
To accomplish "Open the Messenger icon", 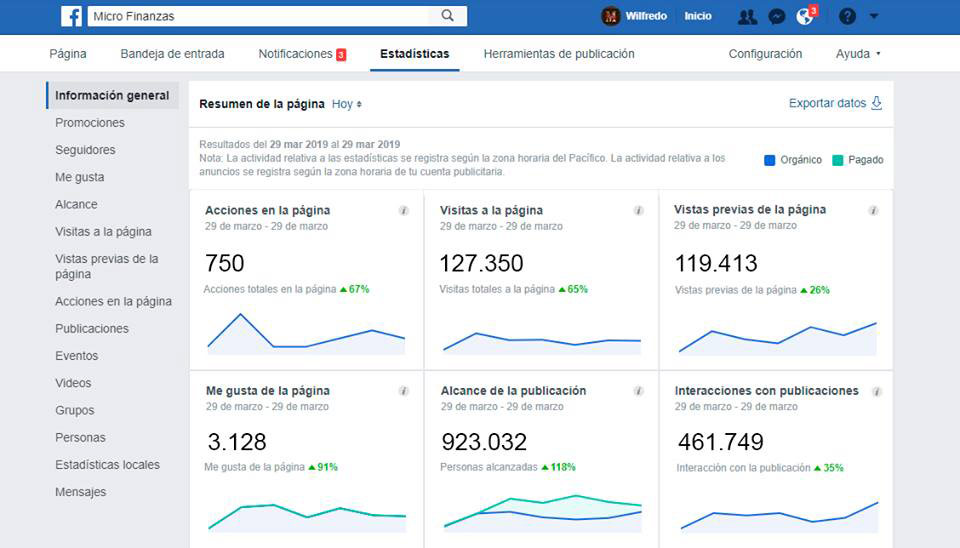I will (x=776, y=17).
